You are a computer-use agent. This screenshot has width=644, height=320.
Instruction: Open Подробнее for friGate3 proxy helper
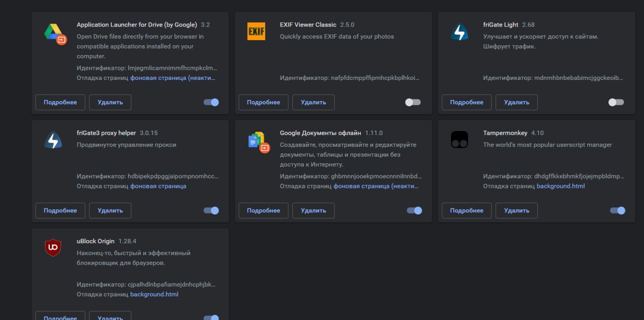pyautogui.click(x=60, y=210)
